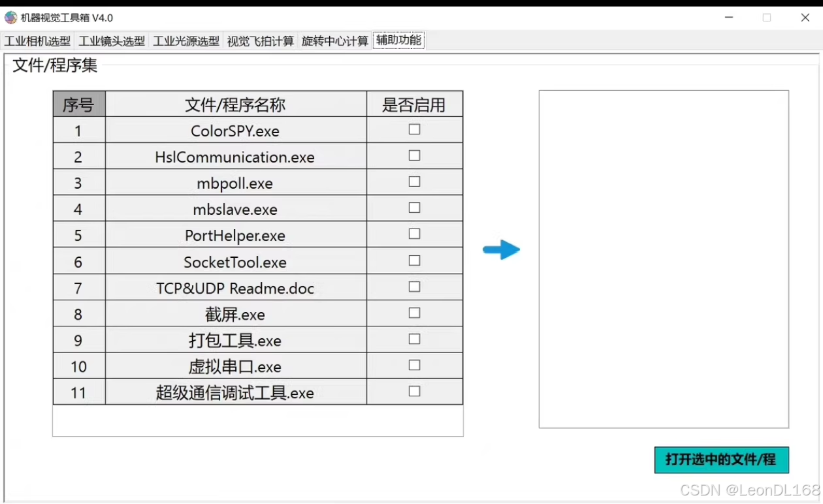Enable the mbpoll.exe checkbox
823x504 pixels.
tap(414, 181)
